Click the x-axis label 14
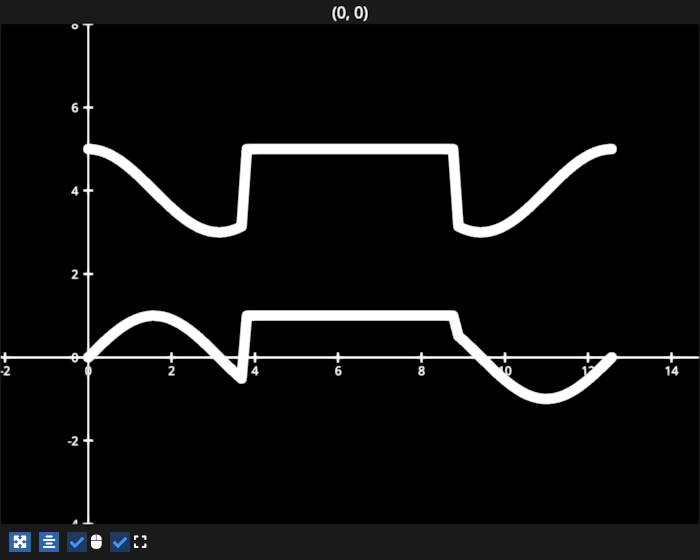 [x=671, y=371]
